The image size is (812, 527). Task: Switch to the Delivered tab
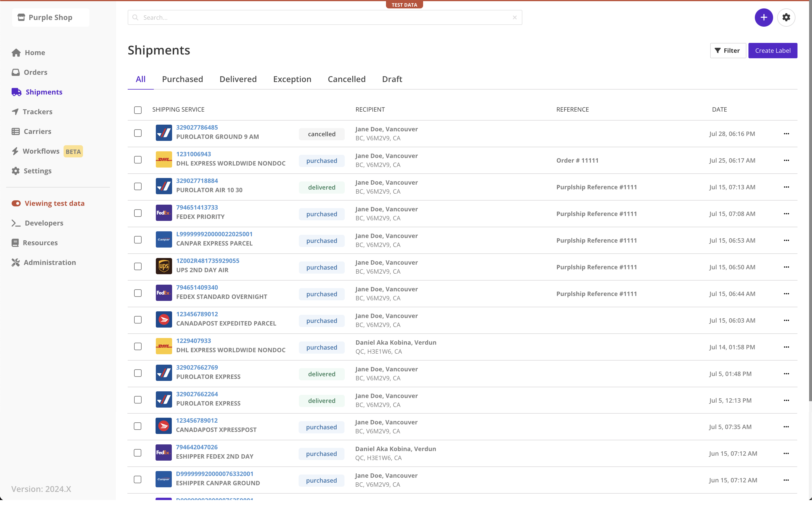[238, 79]
